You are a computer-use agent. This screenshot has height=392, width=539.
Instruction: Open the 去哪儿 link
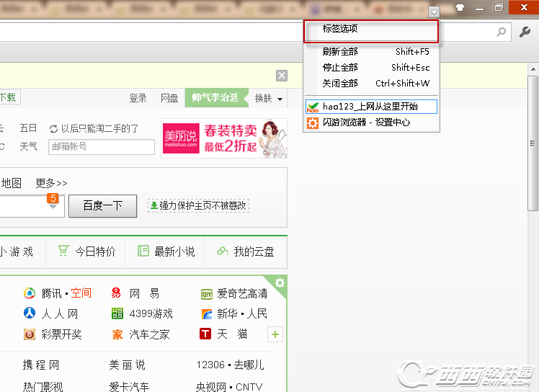tap(249, 365)
